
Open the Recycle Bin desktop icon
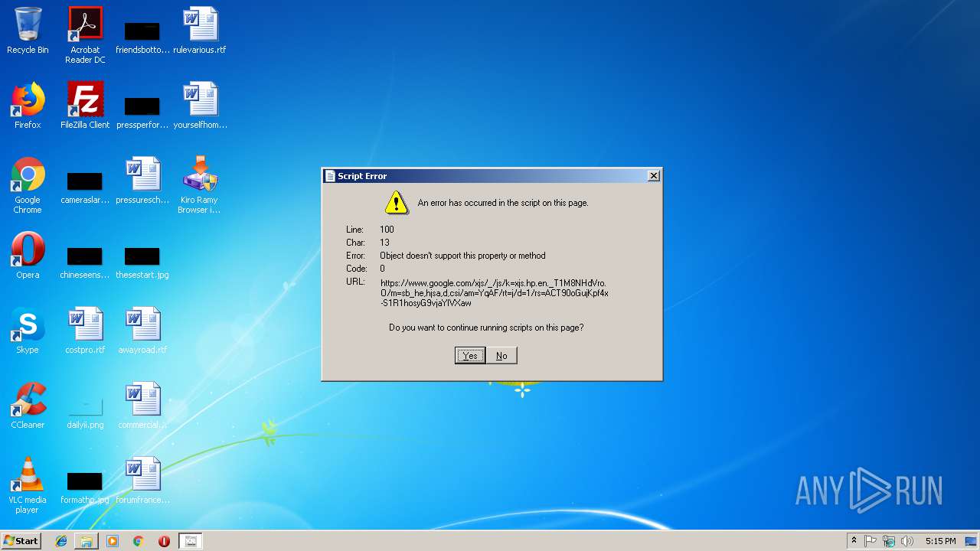[x=28, y=31]
